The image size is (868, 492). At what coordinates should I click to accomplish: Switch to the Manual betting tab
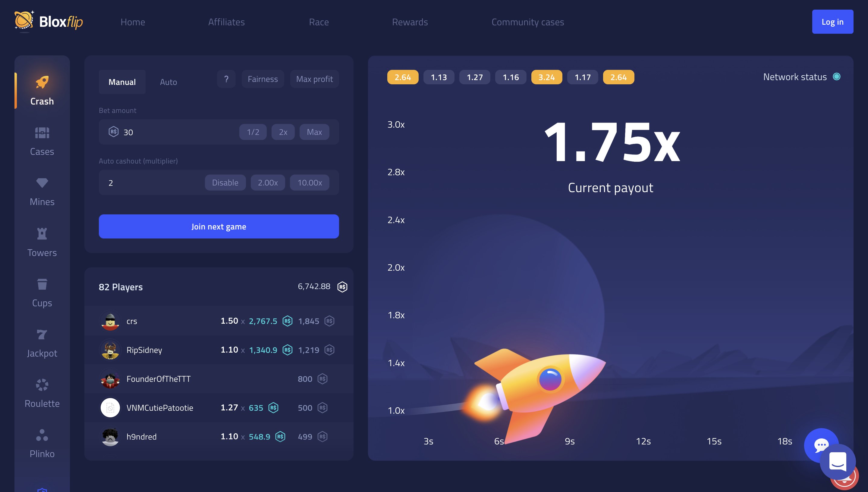click(x=122, y=81)
